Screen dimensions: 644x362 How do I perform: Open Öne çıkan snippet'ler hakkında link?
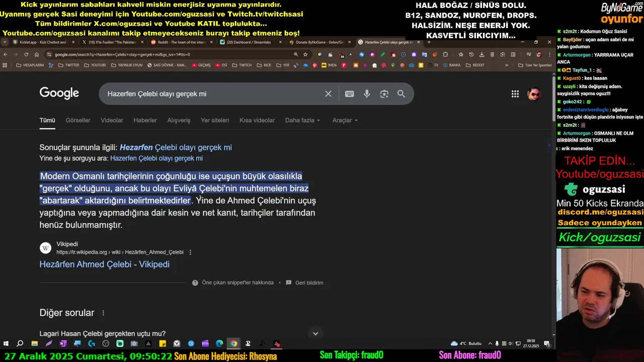tap(237, 283)
